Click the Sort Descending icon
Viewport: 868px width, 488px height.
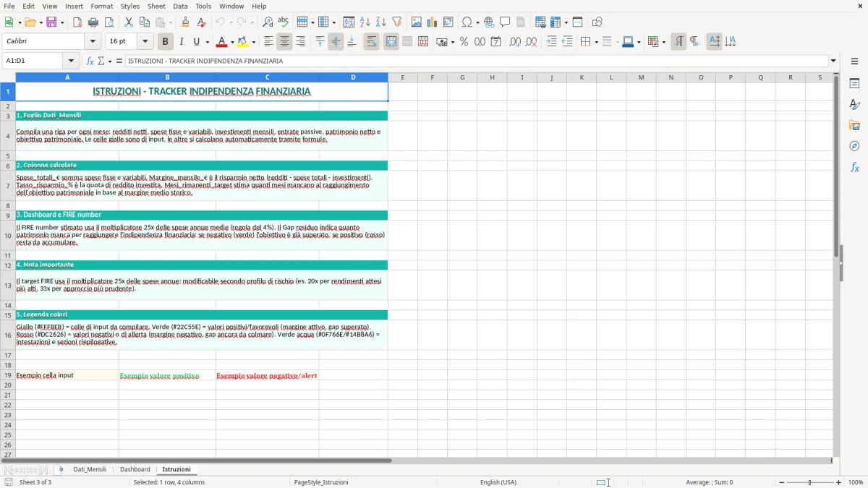click(x=380, y=22)
